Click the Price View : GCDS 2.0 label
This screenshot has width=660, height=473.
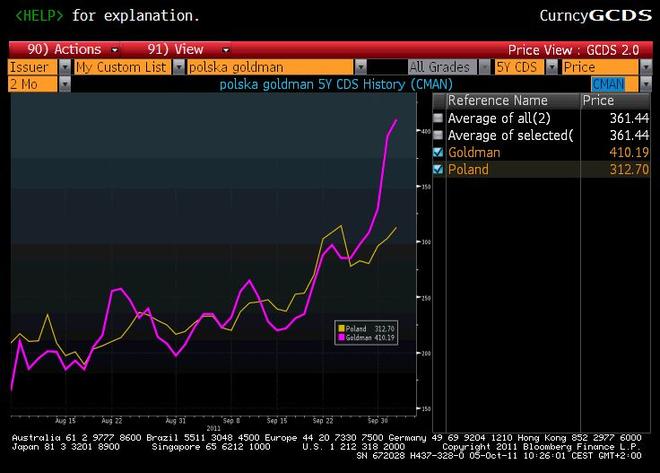click(573, 50)
